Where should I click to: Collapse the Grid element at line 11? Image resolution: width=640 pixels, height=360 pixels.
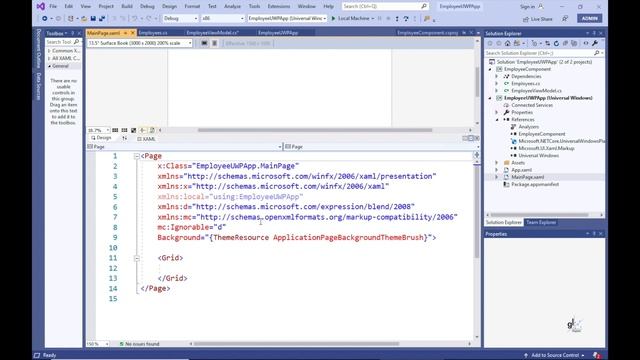pyautogui.click(x=137, y=258)
